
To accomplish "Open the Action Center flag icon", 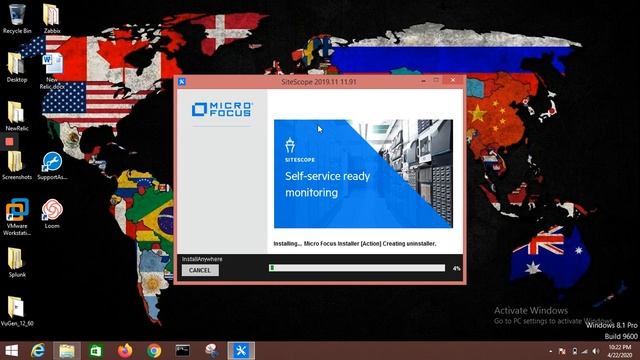I will point(562,351).
